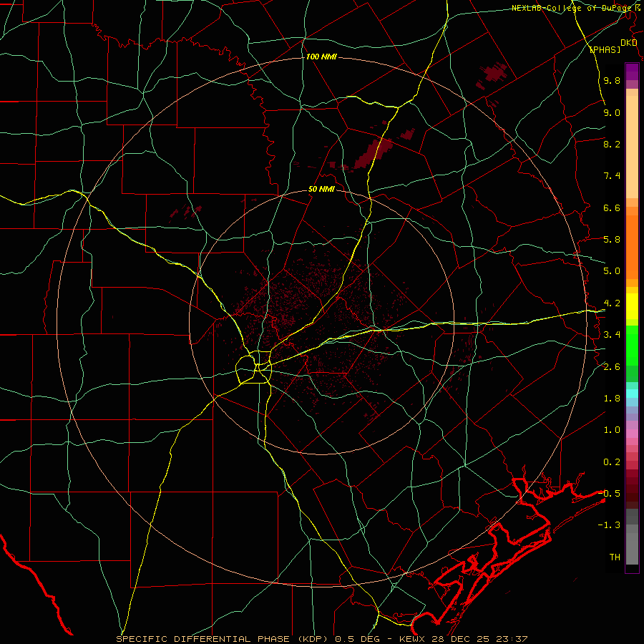Pick the purple segment topping the color bar
Image resolution: width=644 pixels, height=644 pixels.
click(632, 72)
